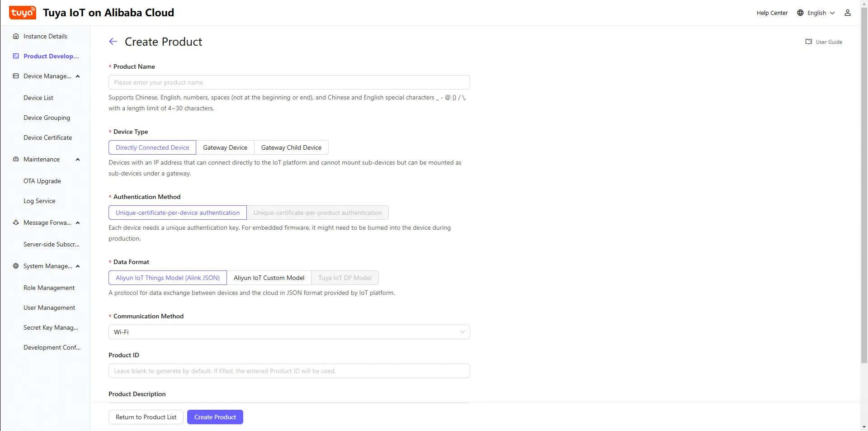868x431 pixels.
Task: Click the Tuya logo icon
Action: [23, 13]
